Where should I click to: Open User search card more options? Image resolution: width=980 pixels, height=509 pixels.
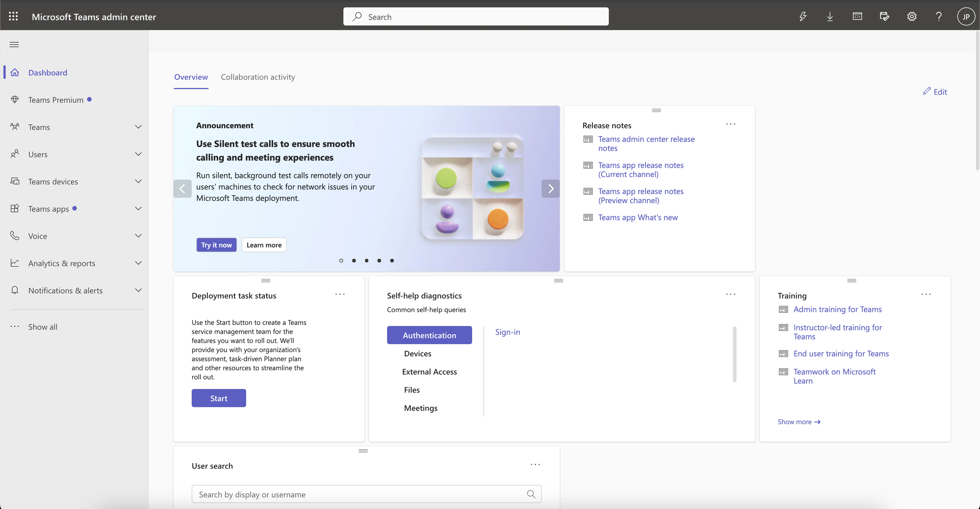[x=535, y=464]
